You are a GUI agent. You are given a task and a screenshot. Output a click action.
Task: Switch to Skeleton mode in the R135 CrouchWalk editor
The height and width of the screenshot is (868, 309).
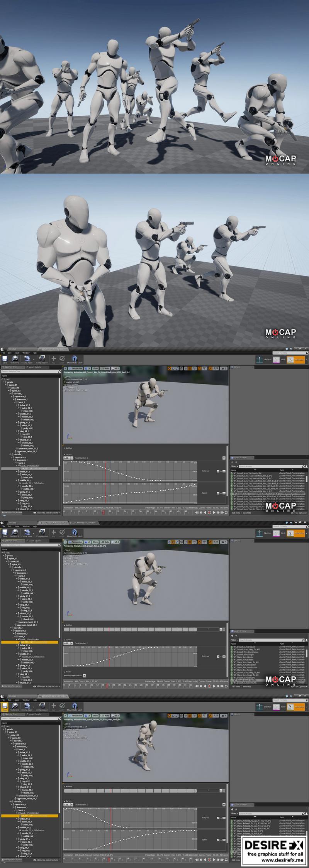(265, 360)
